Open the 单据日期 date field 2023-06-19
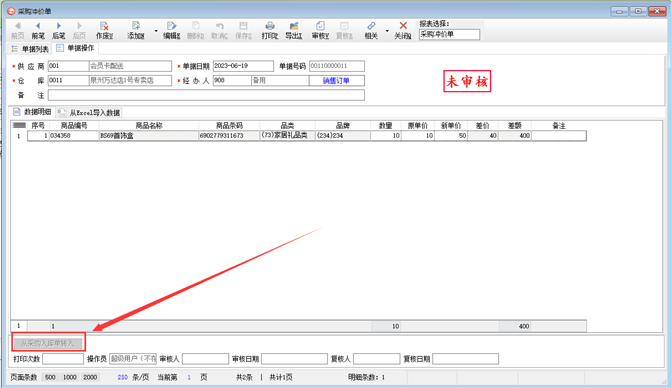The height and width of the screenshot is (388, 671). pos(243,66)
